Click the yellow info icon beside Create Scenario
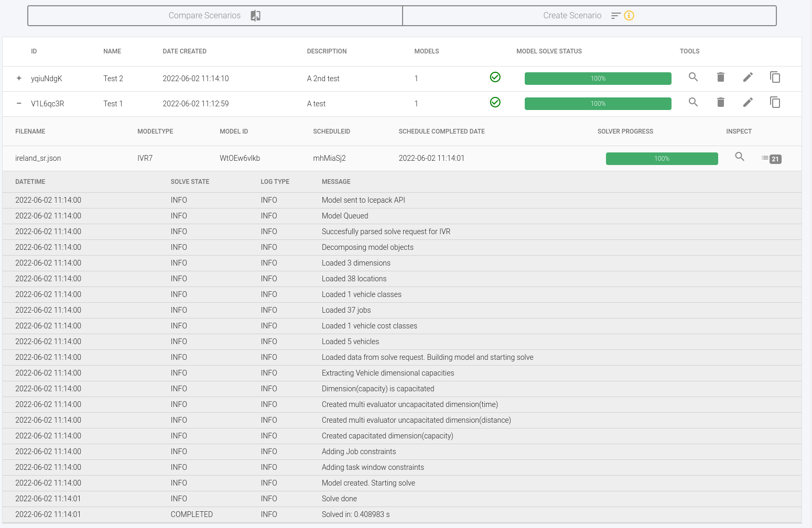 tap(629, 16)
